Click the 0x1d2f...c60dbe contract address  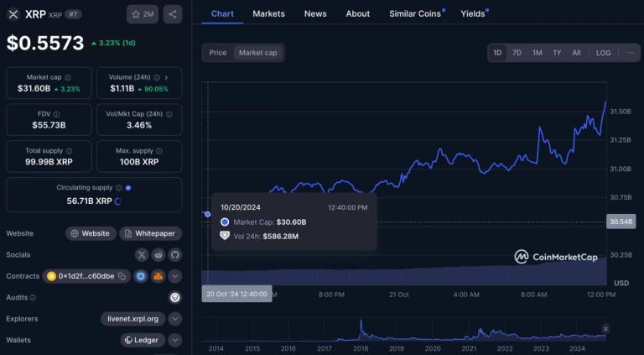click(86, 276)
